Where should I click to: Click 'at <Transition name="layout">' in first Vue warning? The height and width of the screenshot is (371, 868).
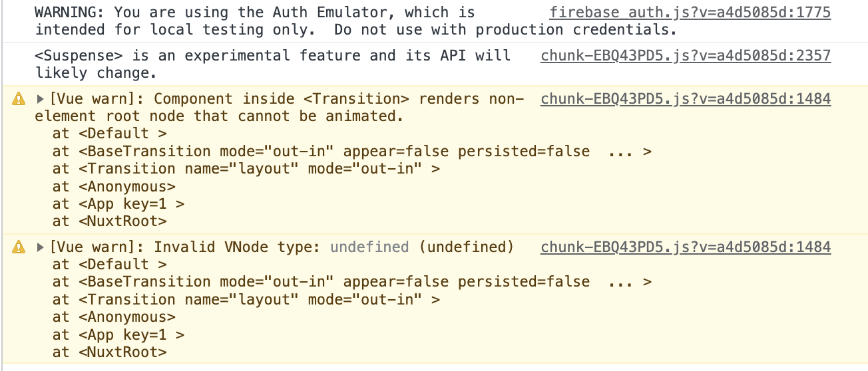tap(246, 169)
